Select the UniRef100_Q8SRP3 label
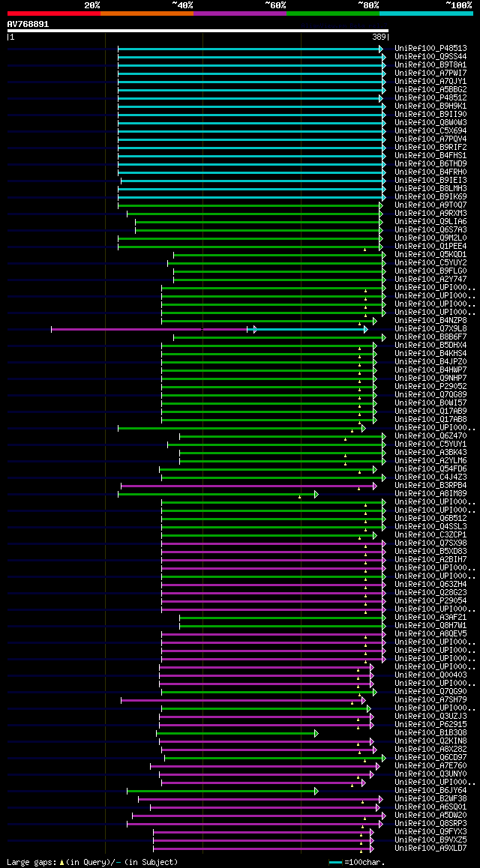Image resolution: width=480 pixels, height=868 pixels. pyautogui.click(x=430, y=824)
